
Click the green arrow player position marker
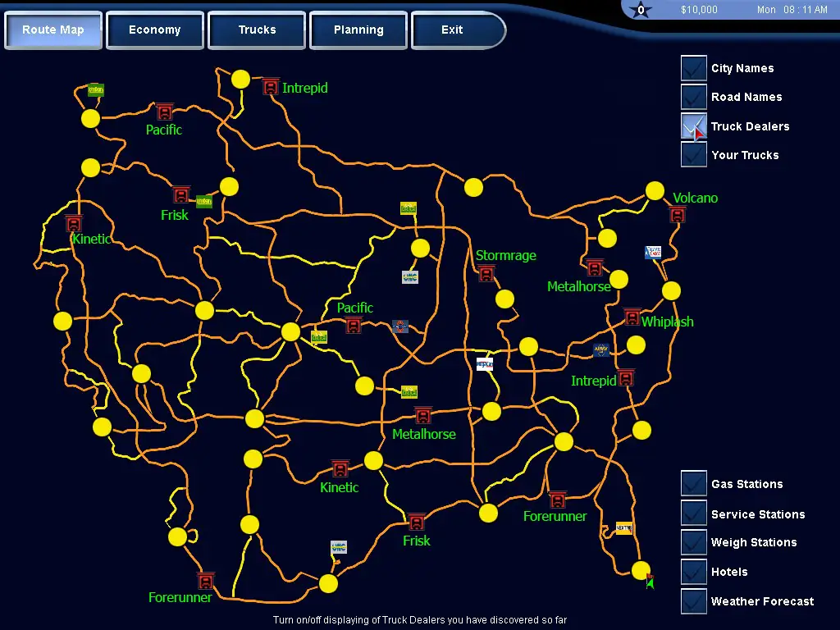pyautogui.click(x=650, y=582)
